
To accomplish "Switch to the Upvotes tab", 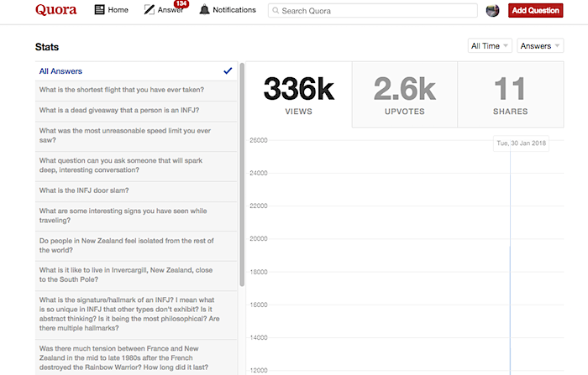I will click(x=404, y=94).
